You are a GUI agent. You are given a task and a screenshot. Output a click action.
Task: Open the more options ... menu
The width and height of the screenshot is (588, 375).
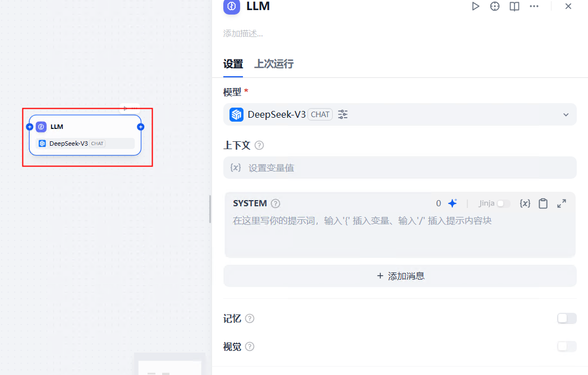click(x=534, y=6)
